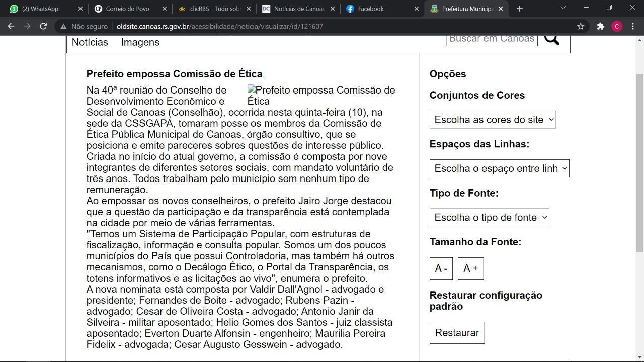Switch to the Notícias de Canoas tab
Screen dimensions: 644x362
coord(298,9)
